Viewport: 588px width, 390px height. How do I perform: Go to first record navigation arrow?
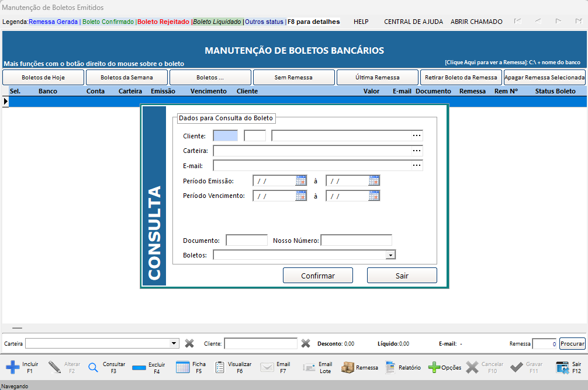[x=517, y=22]
